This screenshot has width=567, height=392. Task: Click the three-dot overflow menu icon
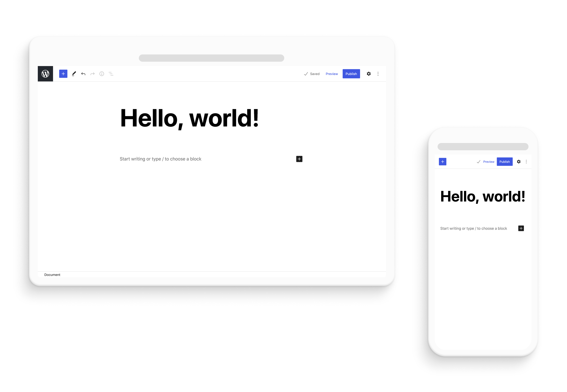[378, 74]
